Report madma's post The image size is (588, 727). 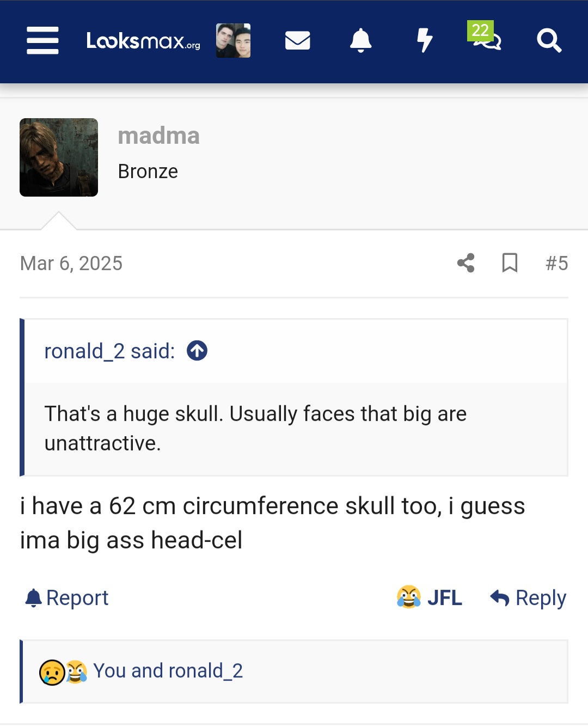[x=67, y=598]
